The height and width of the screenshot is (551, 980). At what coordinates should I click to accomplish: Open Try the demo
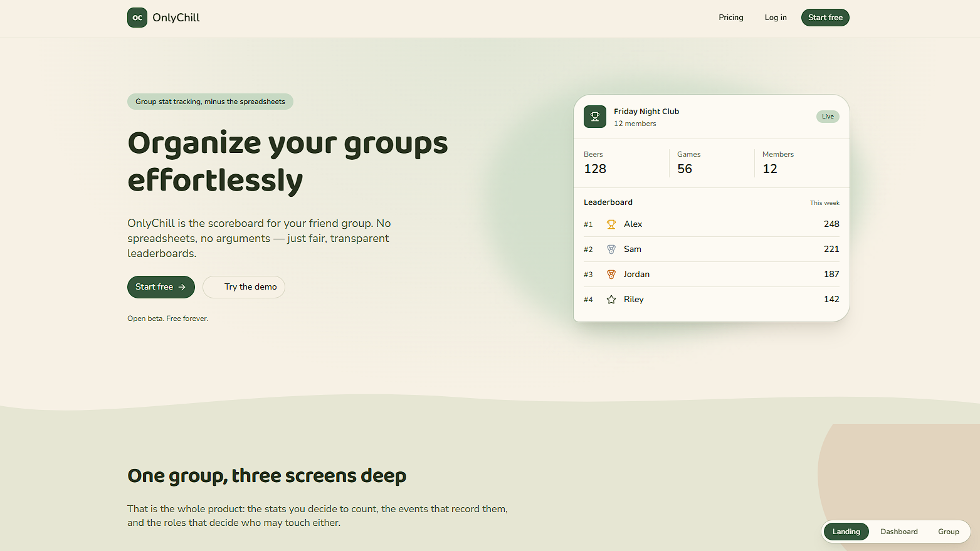click(x=244, y=287)
